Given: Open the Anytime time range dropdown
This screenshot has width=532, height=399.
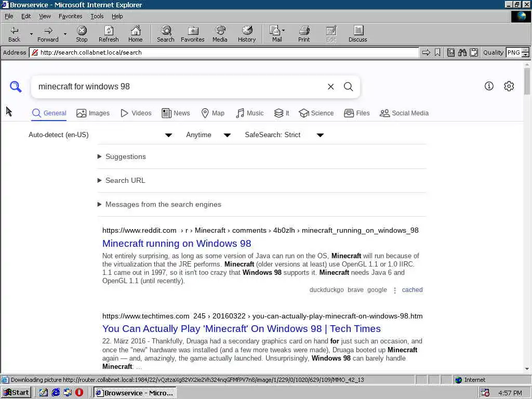Looking at the screenshot, I should tap(208, 135).
